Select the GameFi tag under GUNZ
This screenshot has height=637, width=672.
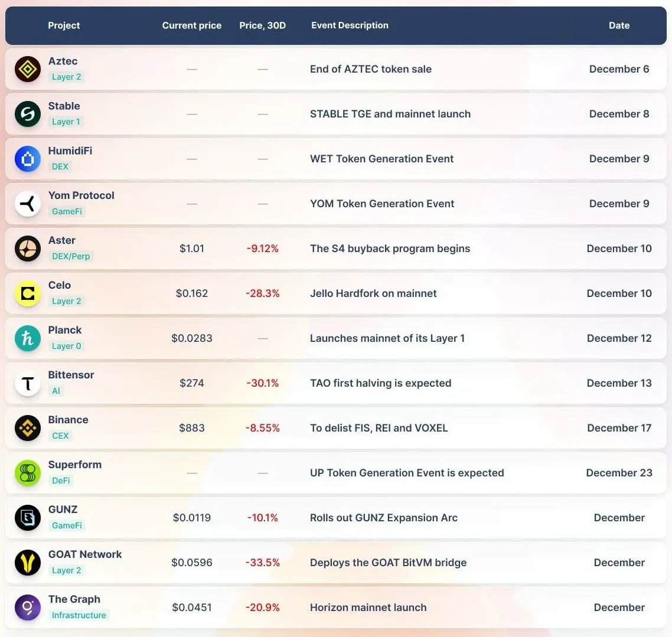(67, 525)
